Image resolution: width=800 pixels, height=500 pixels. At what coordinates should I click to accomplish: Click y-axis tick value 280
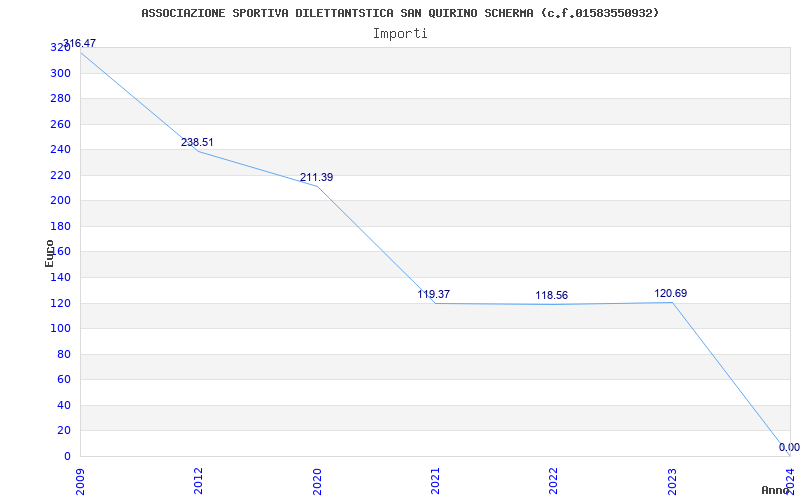60,98
